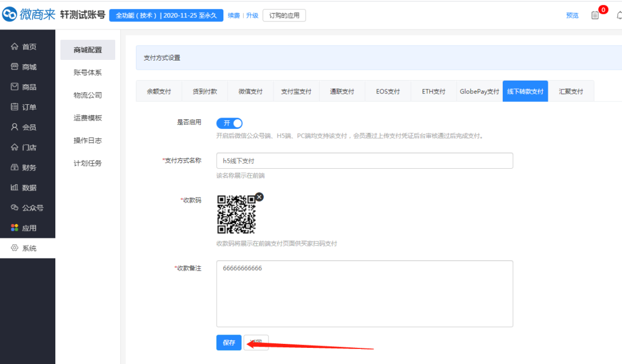Open 商城配置 submenu item
The height and width of the screenshot is (364, 622).
click(x=88, y=50)
